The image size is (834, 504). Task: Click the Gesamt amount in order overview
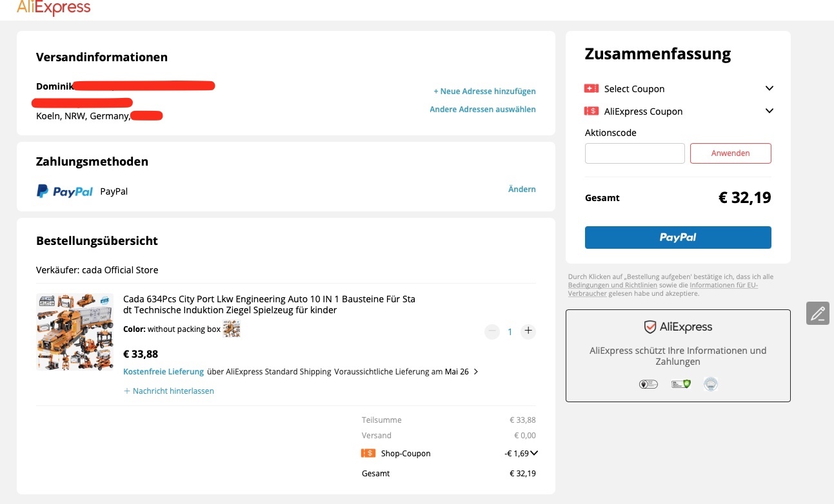click(x=522, y=474)
